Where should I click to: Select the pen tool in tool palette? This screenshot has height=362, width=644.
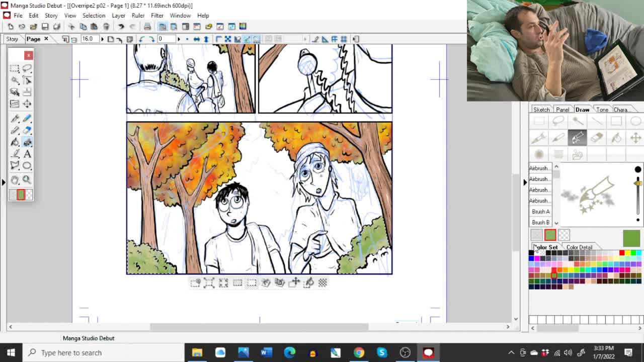click(15, 119)
